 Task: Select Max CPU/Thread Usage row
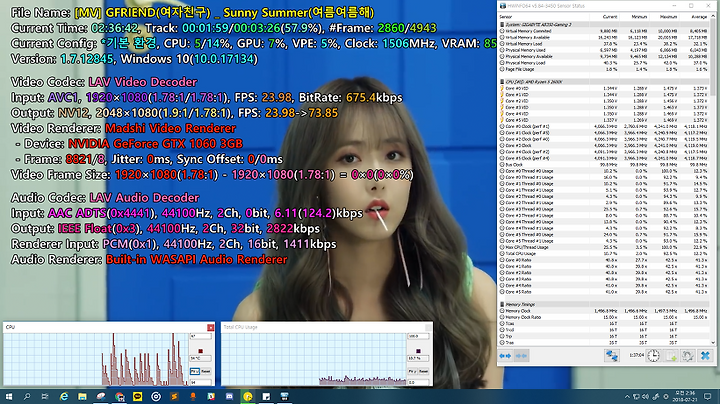click(x=604, y=247)
